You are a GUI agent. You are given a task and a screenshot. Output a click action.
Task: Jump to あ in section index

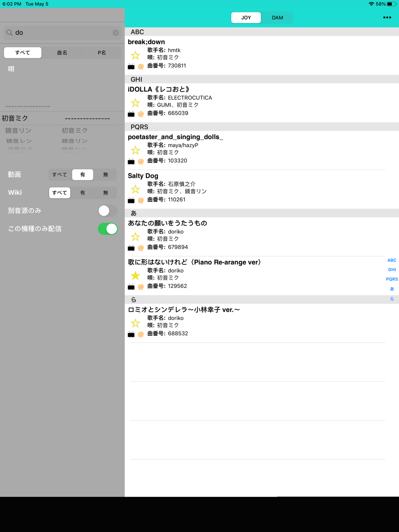point(392,289)
